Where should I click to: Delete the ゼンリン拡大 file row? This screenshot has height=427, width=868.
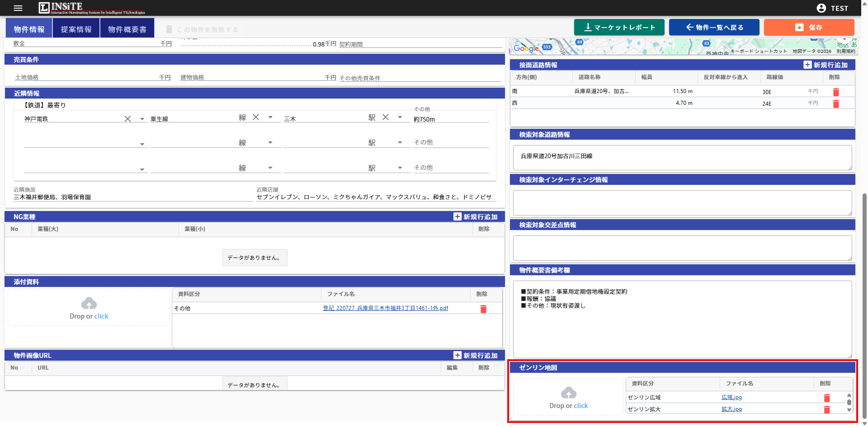(827, 410)
